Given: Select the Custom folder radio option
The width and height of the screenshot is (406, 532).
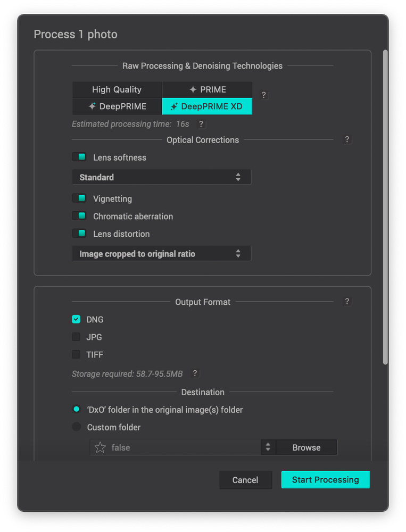Looking at the screenshot, I should click(77, 427).
